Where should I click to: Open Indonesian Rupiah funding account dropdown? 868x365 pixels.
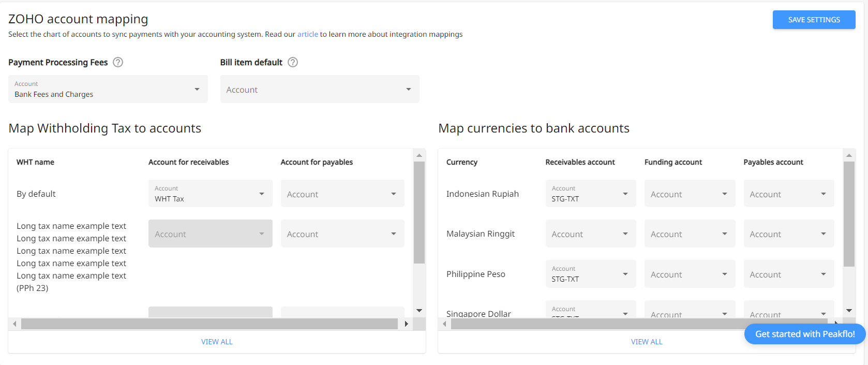(x=690, y=194)
